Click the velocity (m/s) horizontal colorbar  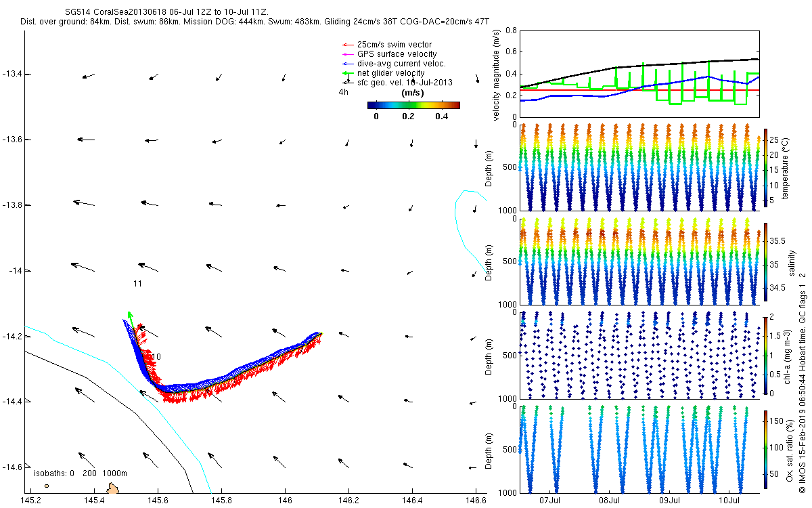pyautogui.click(x=413, y=105)
